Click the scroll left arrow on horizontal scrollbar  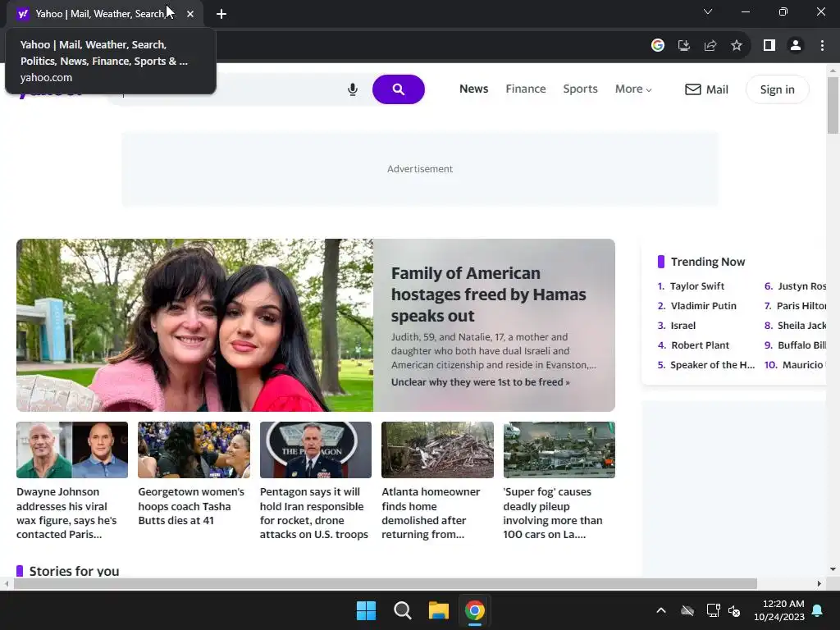tap(6, 583)
